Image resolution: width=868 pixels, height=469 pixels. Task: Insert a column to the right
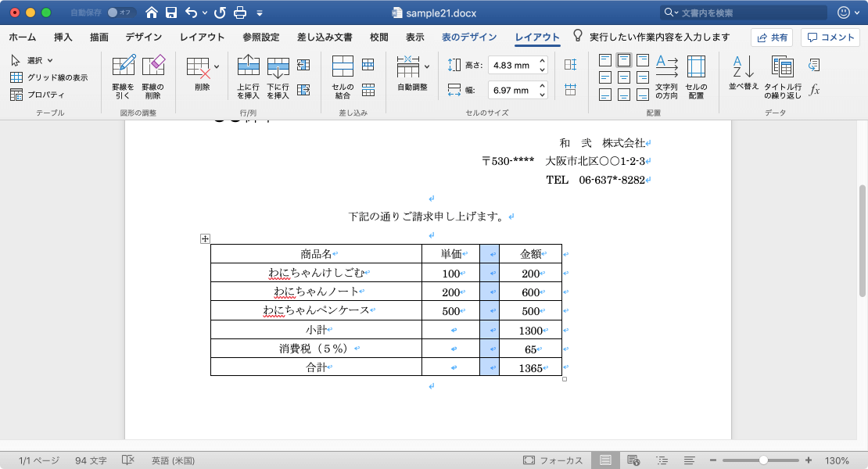(303, 90)
